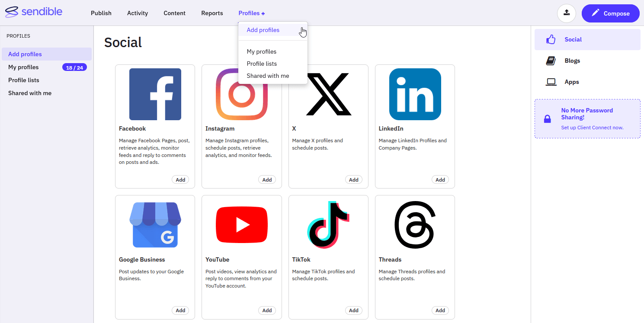Click the YouTube card title
The height and width of the screenshot is (323, 644).
coord(218,259)
